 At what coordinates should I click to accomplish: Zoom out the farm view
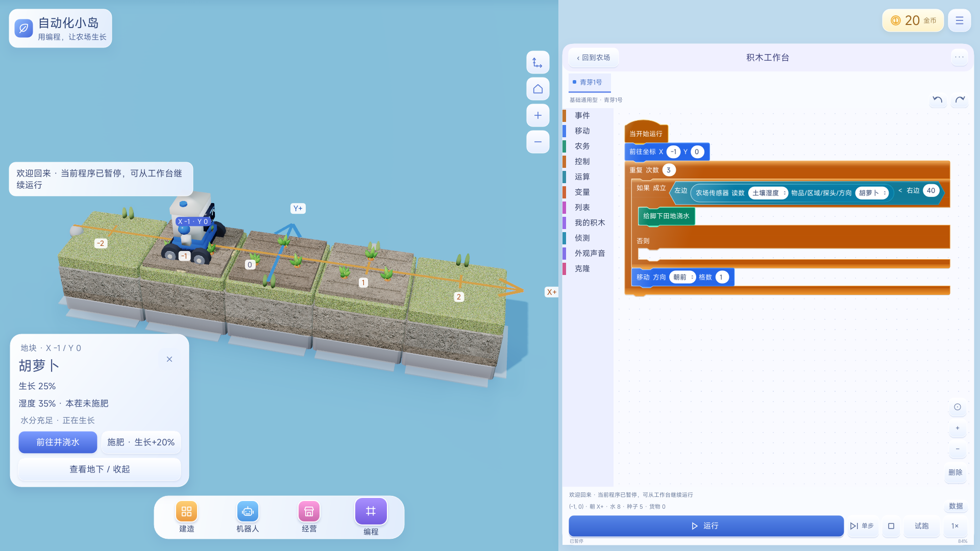(x=537, y=142)
